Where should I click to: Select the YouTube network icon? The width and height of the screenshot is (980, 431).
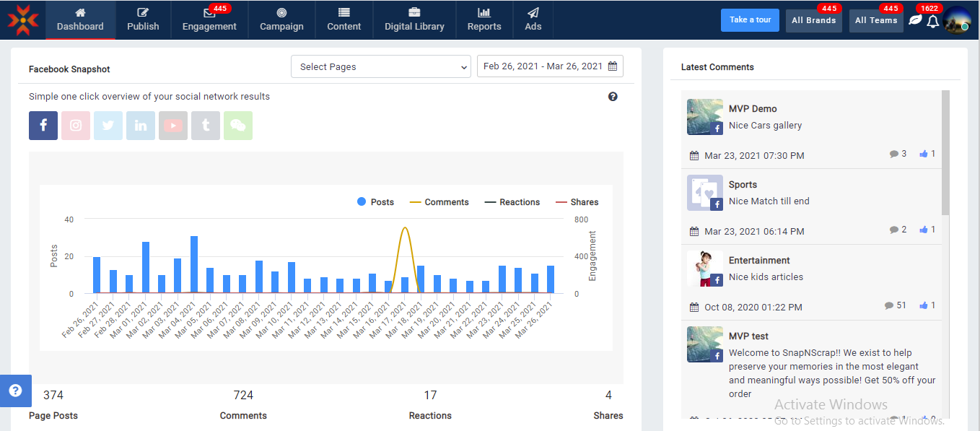173,126
